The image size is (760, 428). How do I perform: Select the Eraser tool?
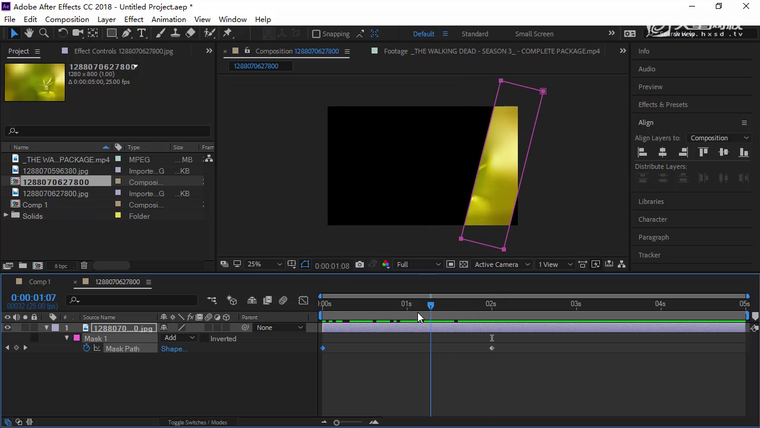pyautogui.click(x=190, y=33)
